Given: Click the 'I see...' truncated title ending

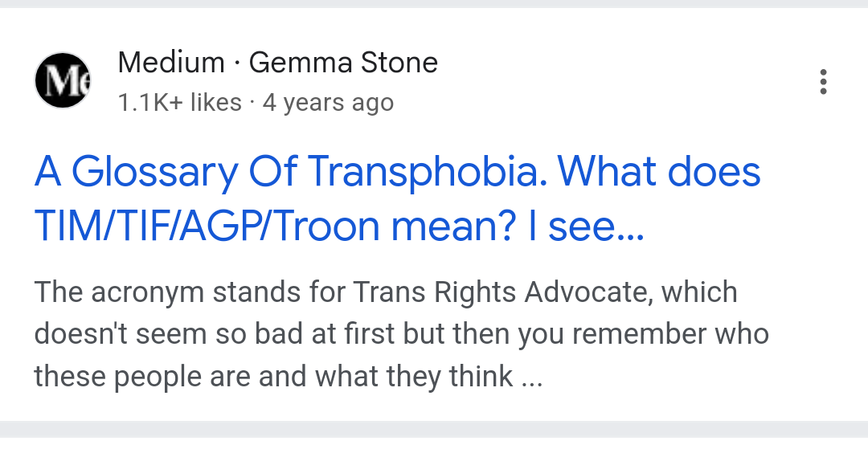Looking at the screenshot, I should [x=587, y=226].
